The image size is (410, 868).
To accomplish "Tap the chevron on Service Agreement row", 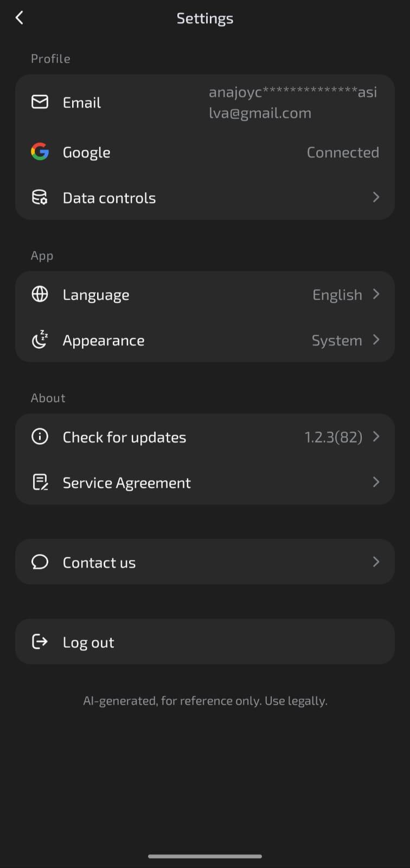I will [x=376, y=482].
